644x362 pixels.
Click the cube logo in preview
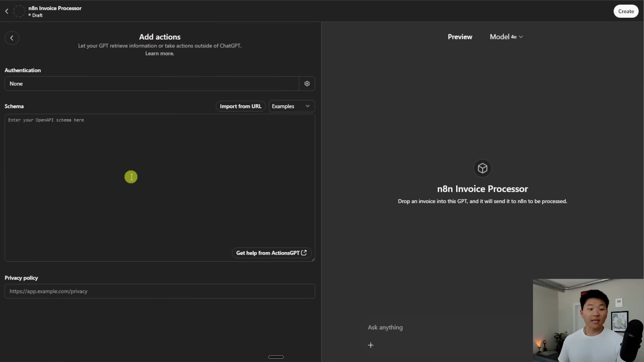482,168
